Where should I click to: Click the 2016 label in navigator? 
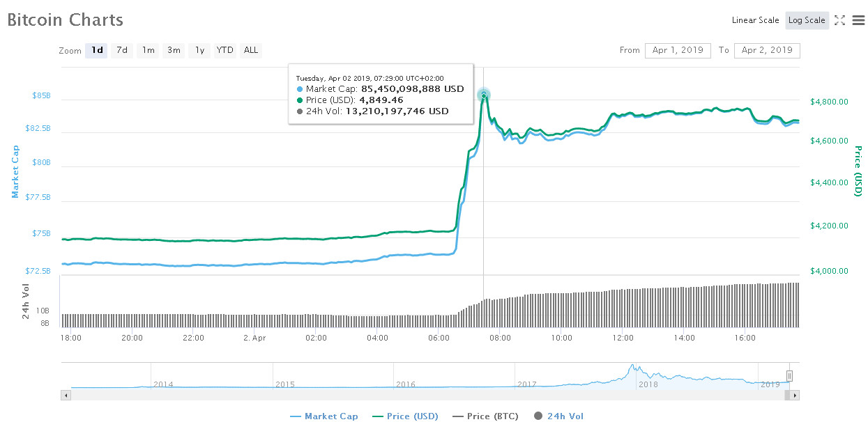pyautogui.click(x=406, y=384)
